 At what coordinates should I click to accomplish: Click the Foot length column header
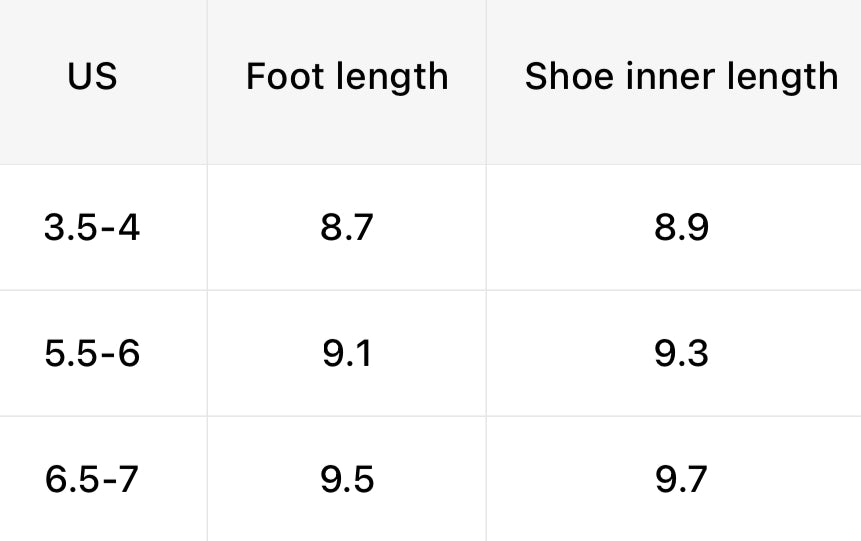click(x=347, y=77)
